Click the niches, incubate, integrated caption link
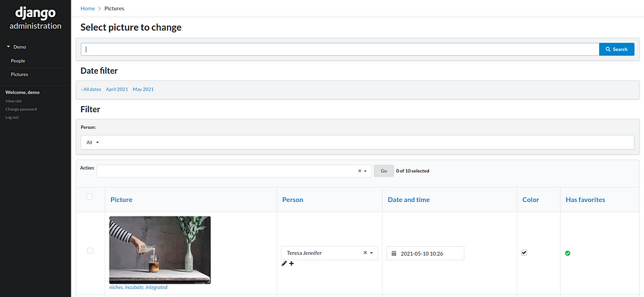Image resolution: width=644 pixels, height=297 pixels. coord(138,287)
